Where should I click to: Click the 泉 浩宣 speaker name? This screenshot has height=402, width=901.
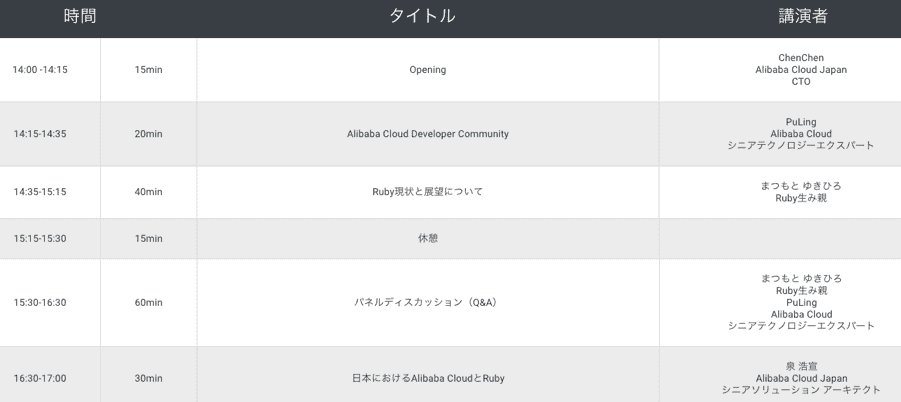pyautogui.click(x=801, y=366)
